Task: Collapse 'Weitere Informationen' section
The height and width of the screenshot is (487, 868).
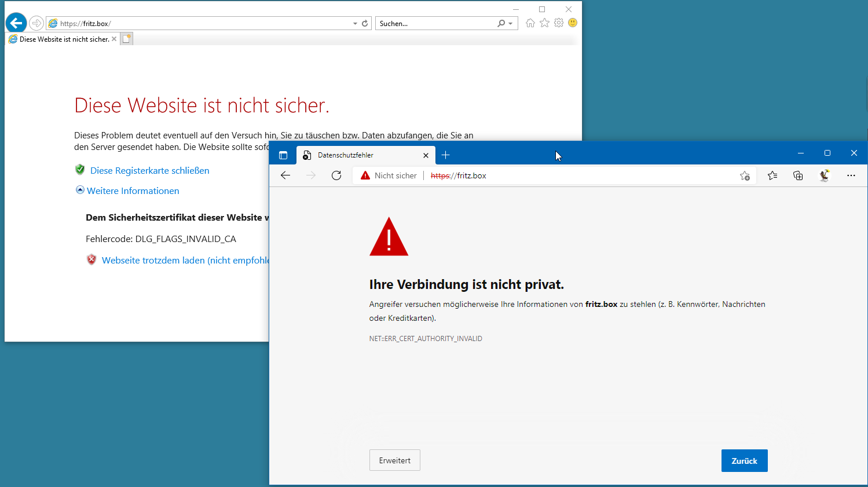Action: [127, 191]
